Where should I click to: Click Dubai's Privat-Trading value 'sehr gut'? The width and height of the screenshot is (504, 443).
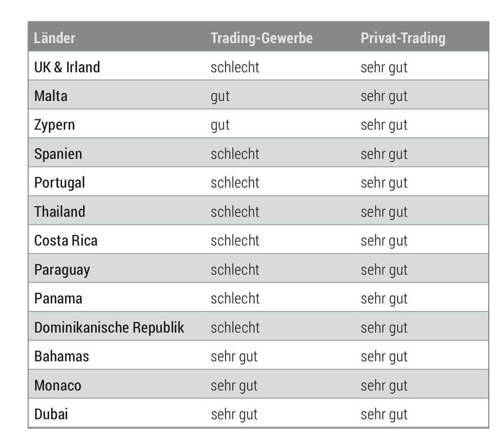[384, 415]
